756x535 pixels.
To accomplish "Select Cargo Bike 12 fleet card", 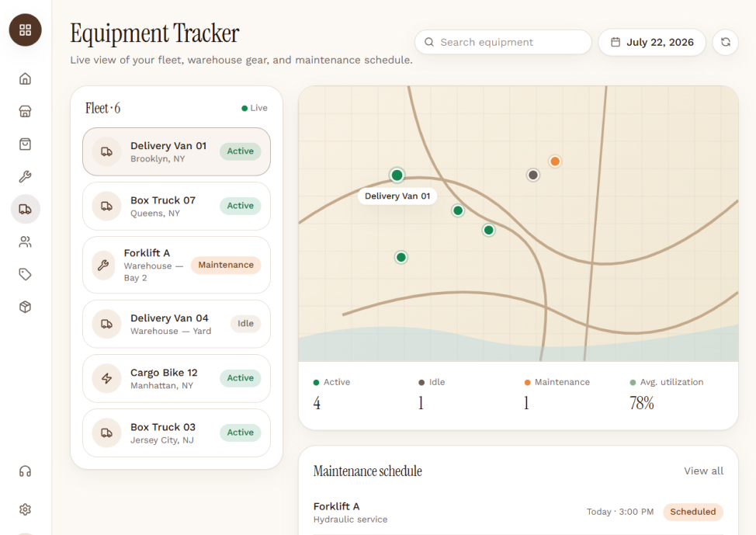I will coord(176,378).
